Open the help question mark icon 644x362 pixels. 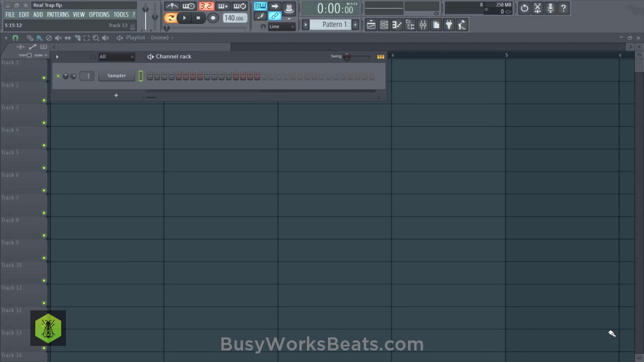[x=563, y=8]
